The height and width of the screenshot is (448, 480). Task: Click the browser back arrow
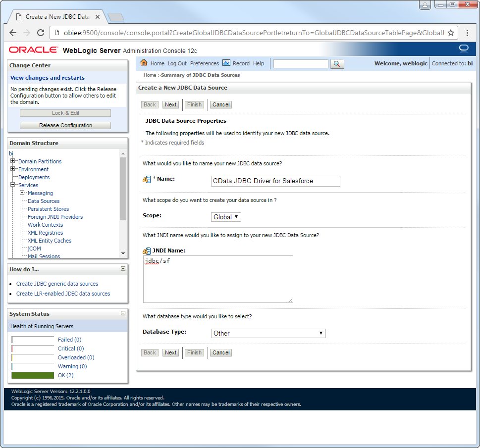(x=13, y=33)
